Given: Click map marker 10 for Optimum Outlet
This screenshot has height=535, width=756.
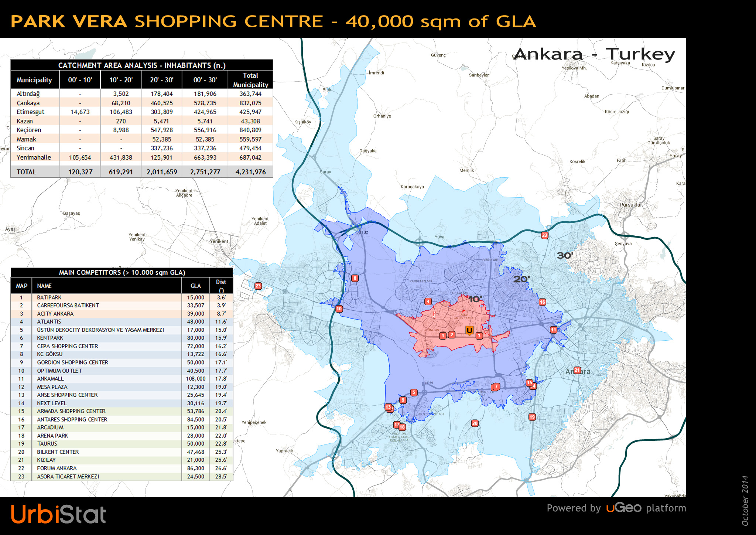Looking at the screenshot, I should (339, 309).
